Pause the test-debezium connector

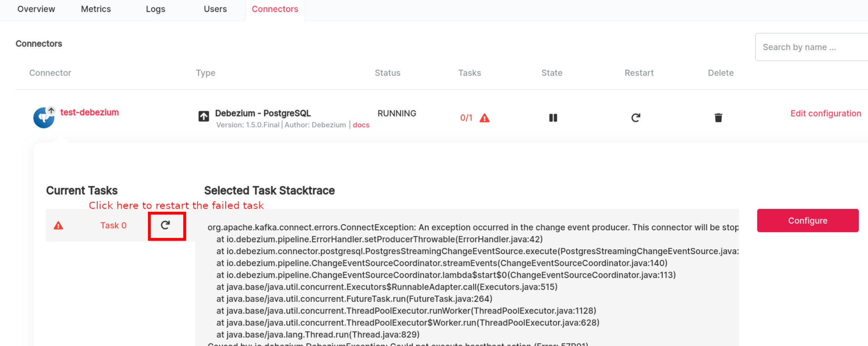pyautogui.click(x=553, y=118)
